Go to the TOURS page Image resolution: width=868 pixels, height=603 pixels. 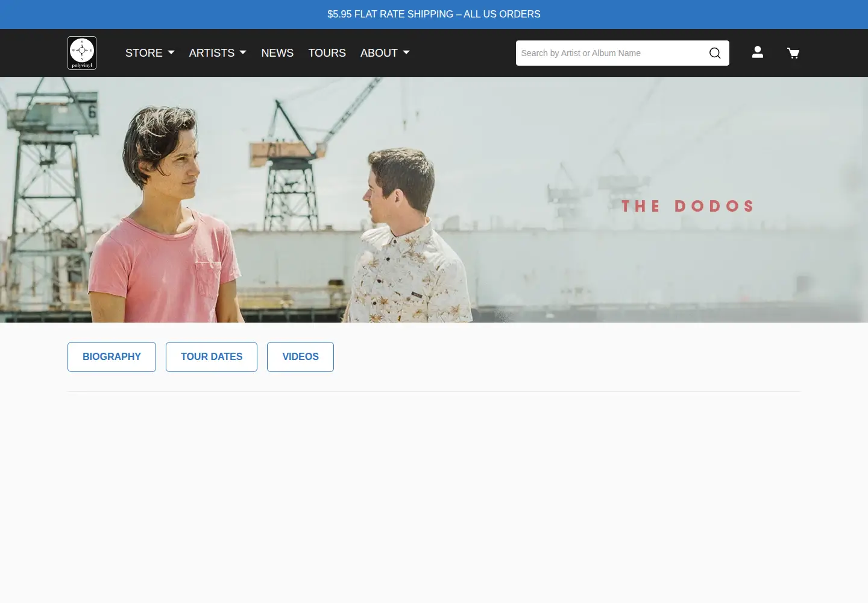click(327, 53)
